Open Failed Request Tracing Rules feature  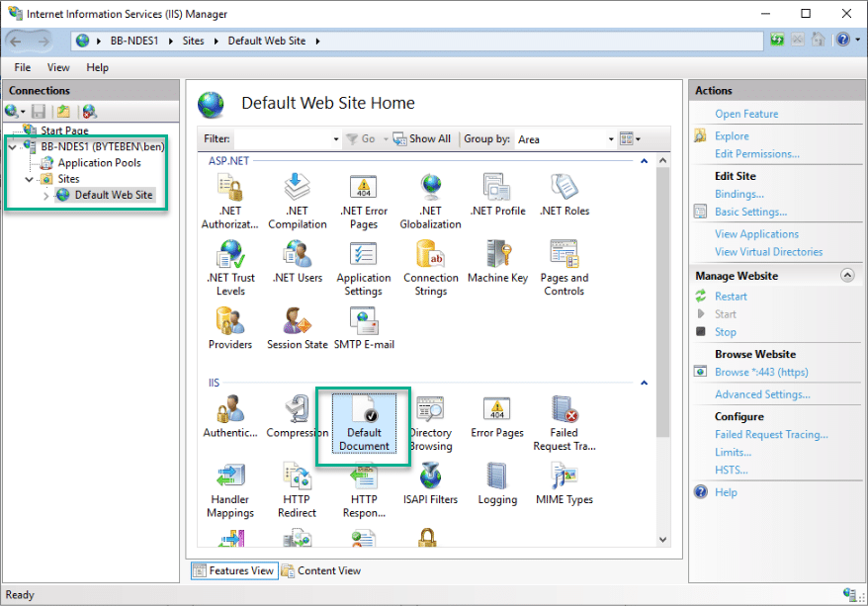click(x=564, y=423)
